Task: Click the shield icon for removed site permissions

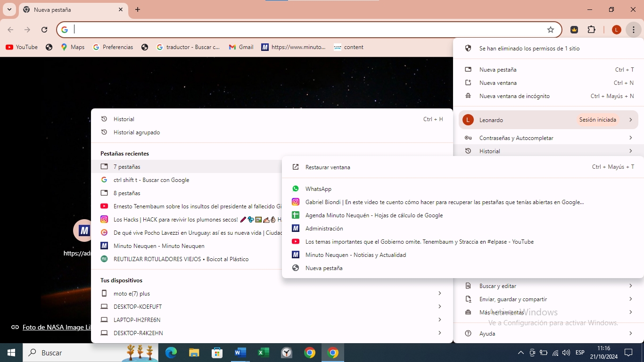Action: [468, 49]
